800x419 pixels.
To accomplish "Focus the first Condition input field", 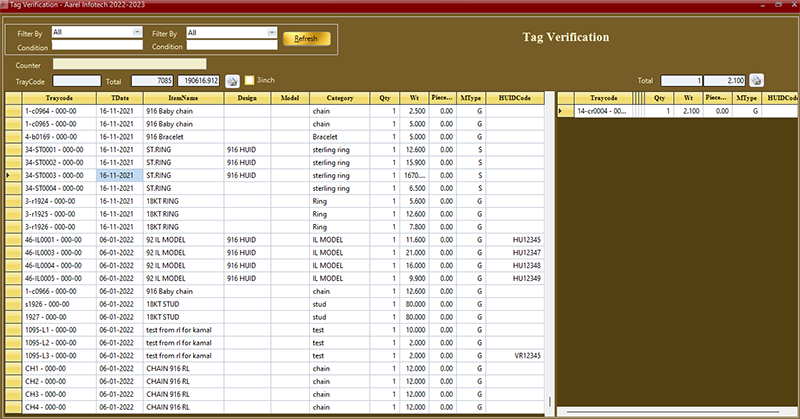I will [x=97, y=45].
